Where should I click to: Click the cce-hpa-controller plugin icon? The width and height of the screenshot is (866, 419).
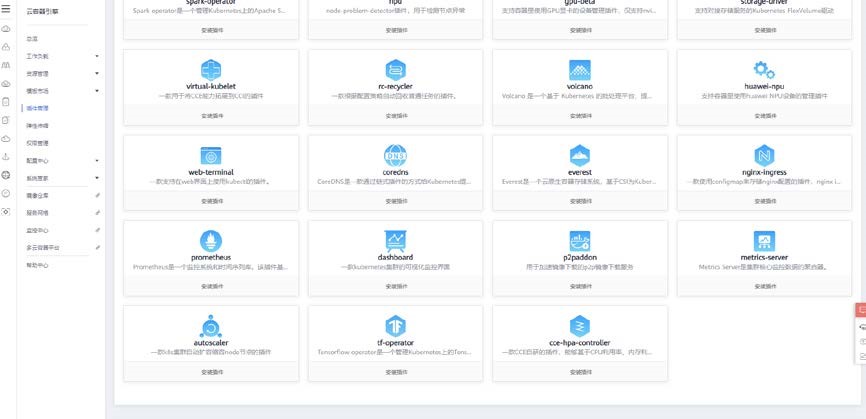[580, 326]
